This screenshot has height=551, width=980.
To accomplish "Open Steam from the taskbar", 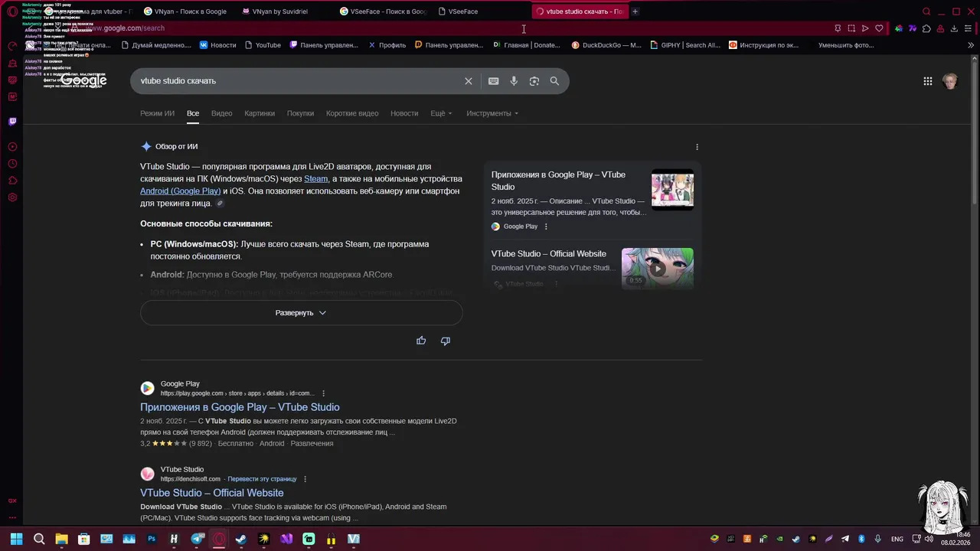I will pyautogui.click(x=241, y=539).
